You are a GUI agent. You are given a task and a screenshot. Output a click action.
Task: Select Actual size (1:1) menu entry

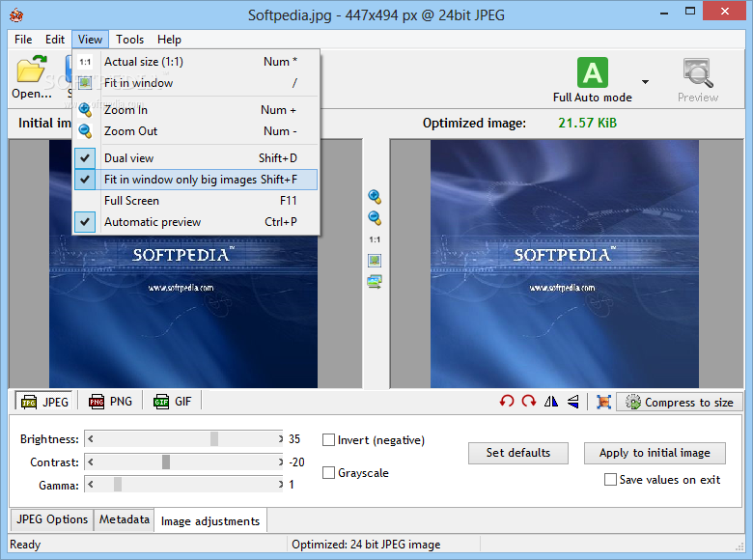point(196,62)
